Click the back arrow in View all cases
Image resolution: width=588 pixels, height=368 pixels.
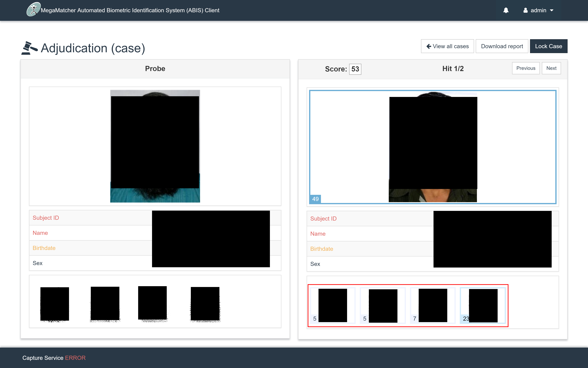(429, 46)
